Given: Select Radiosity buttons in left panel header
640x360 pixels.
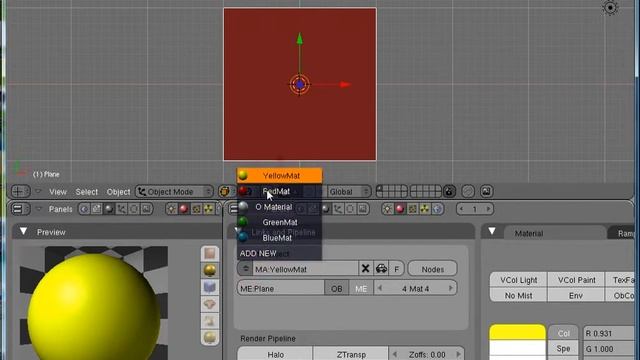Looking at the screenshot, I should coord(209,209).
